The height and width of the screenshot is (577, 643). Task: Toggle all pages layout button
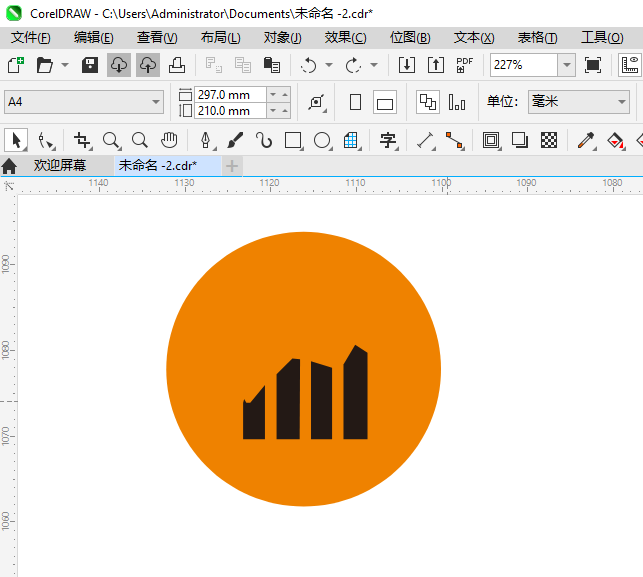coord(428,102)
